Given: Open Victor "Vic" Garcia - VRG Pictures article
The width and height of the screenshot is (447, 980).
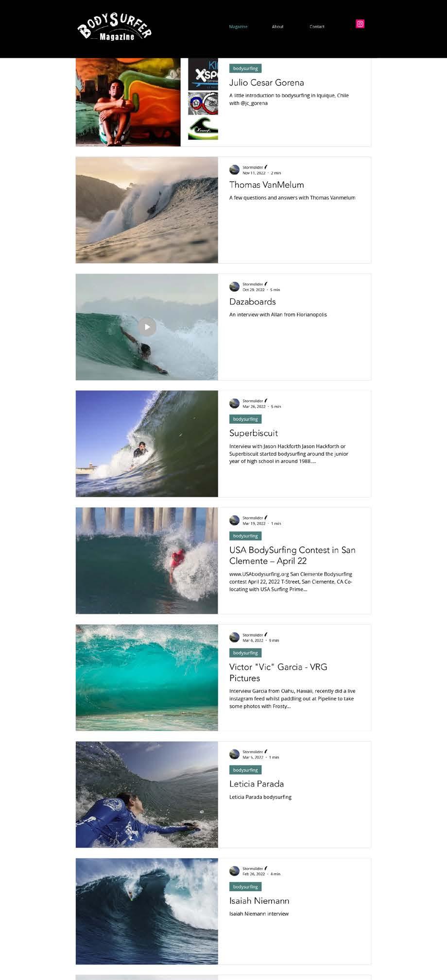Looking at the screenshot, I should coord(278,673).
